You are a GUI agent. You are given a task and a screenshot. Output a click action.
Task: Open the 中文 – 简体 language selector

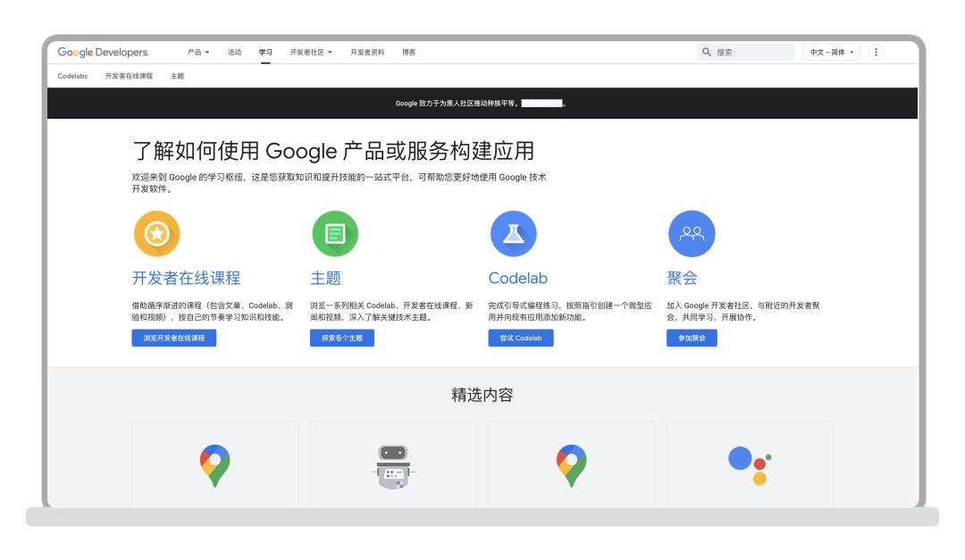point(832,53)
